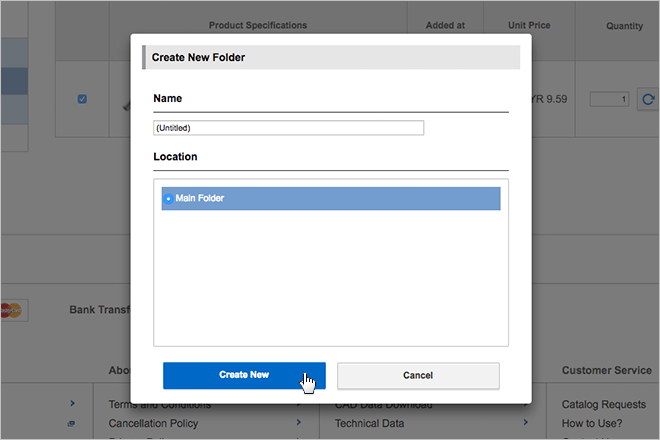Open the Cancellation Policy link

tap(153, 423)
